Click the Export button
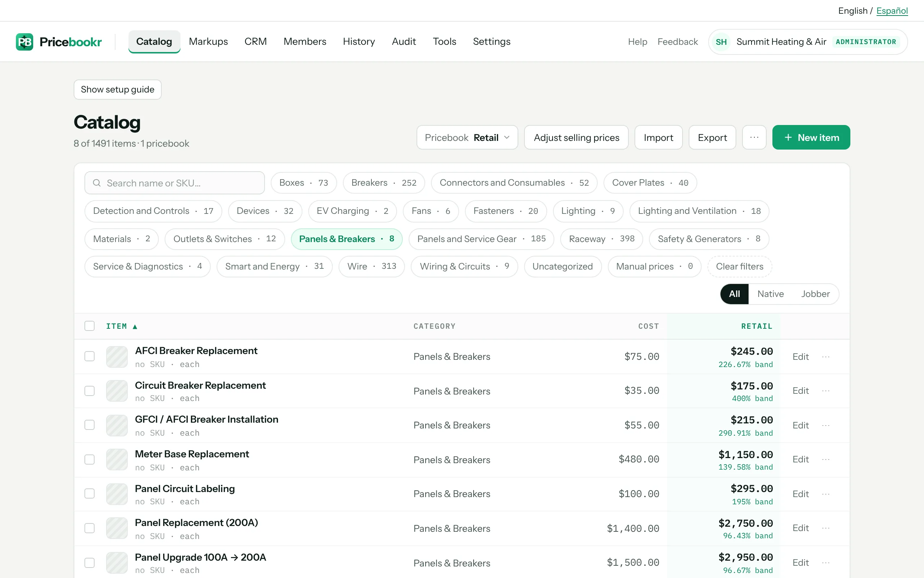Image resolution: width=924 pixels, height=578 pixels. pyautogui.click(x=712, y=137)
